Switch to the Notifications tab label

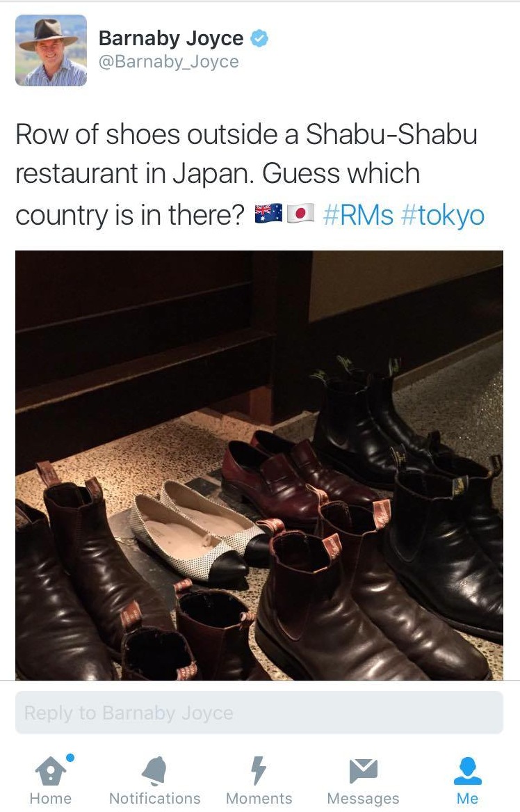point(155,799)
